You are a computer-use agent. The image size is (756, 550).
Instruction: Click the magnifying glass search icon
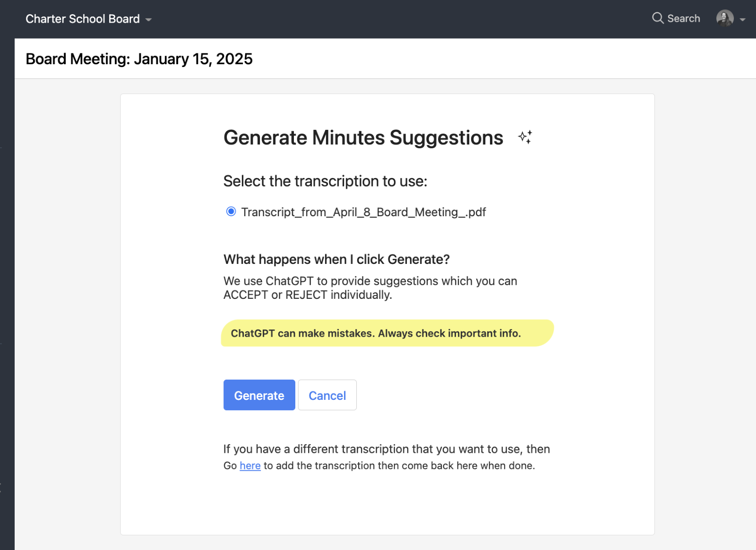(x=658, y=18)
